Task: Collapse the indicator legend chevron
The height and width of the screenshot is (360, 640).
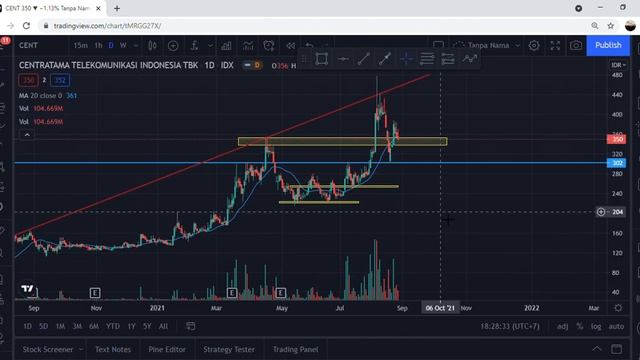Action: tap(27, 135)
